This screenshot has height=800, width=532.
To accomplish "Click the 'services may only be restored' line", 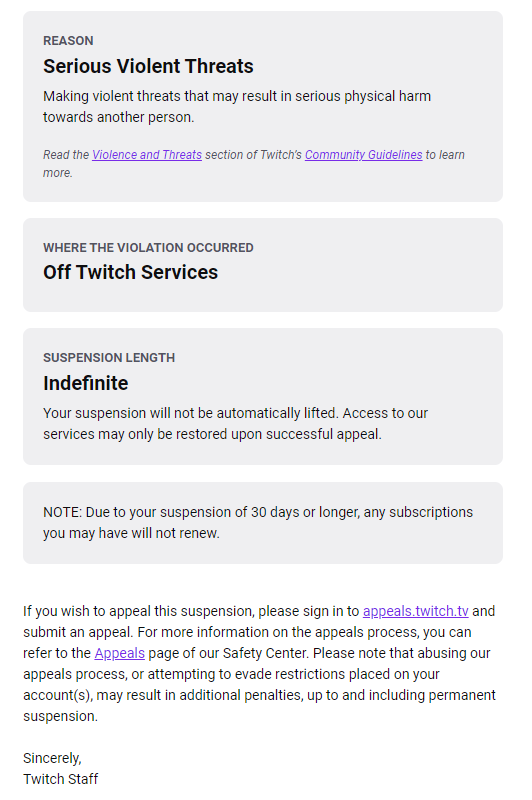I will click(212, 434).
